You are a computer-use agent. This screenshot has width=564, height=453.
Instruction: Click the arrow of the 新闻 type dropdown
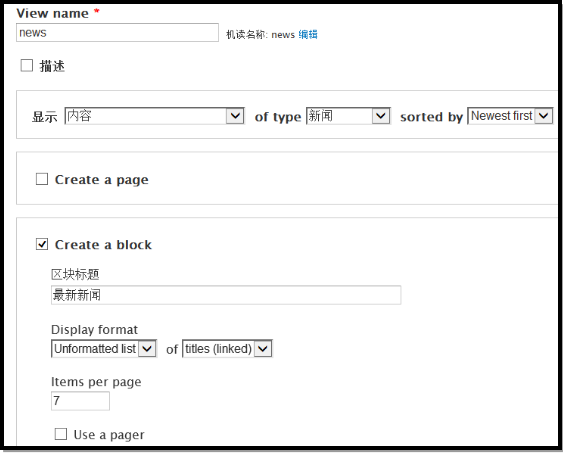[381, 116]
